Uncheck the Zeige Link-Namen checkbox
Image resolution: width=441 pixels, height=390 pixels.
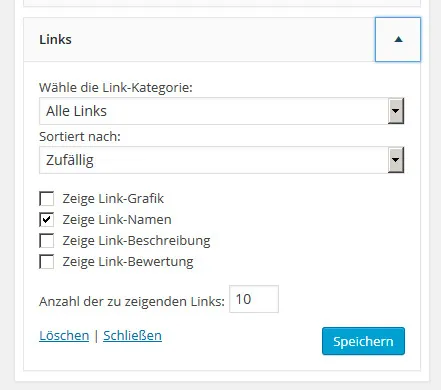(x=47, y=220)
